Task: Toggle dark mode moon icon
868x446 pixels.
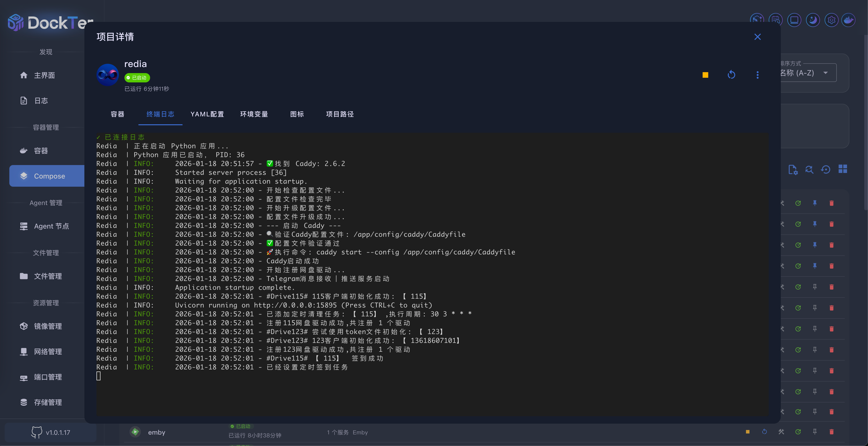Action: 813,20
